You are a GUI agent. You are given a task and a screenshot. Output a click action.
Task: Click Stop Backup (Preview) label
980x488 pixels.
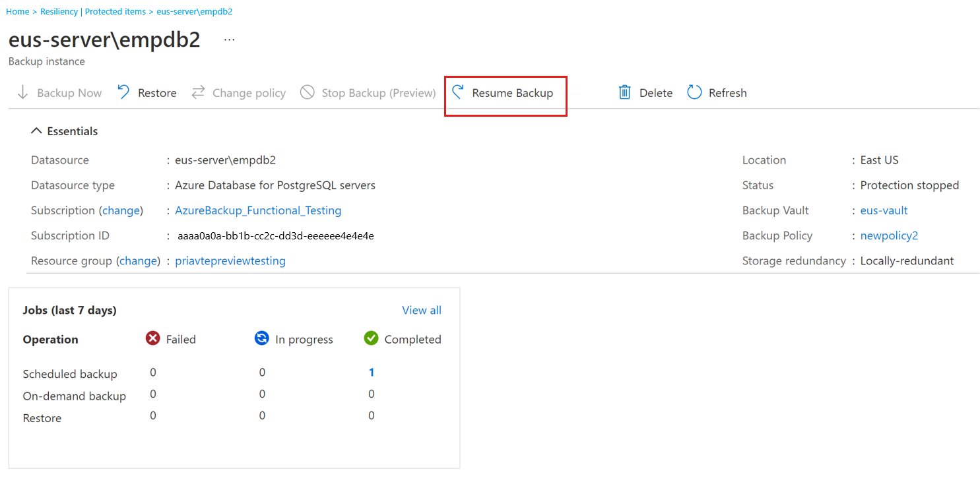coord(379,93)
